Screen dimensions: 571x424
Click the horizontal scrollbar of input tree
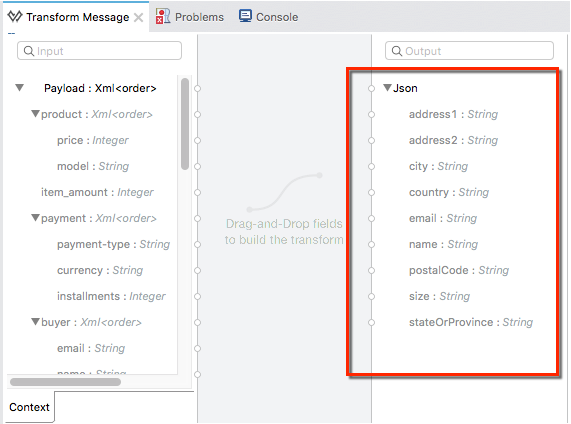(66, 382)
